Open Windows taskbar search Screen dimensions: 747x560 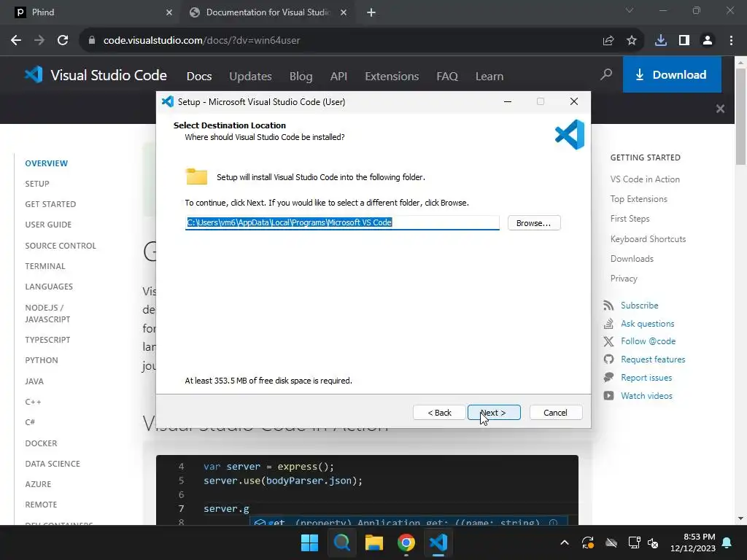tap(341, 542)
